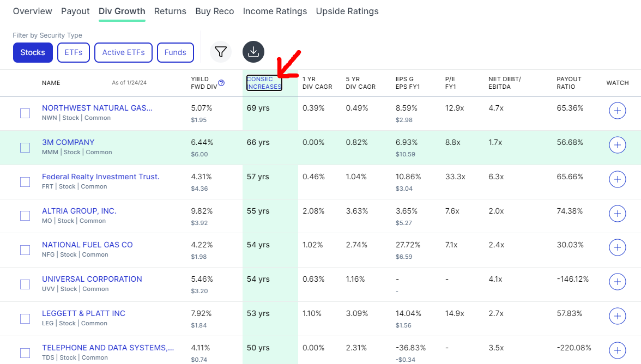Open the Buy Reco tab
The width and height of the screenshot is (641, 364).
(x=215, y=11)
